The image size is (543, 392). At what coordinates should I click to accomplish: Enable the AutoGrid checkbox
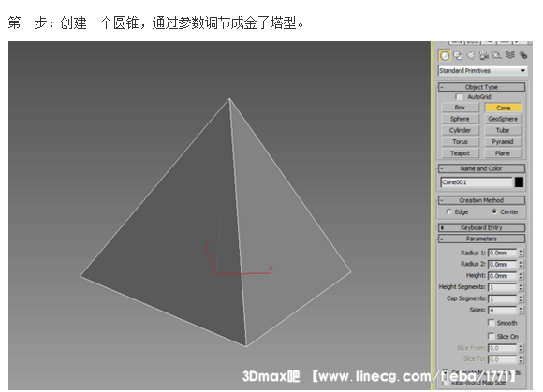click(459, 96)
